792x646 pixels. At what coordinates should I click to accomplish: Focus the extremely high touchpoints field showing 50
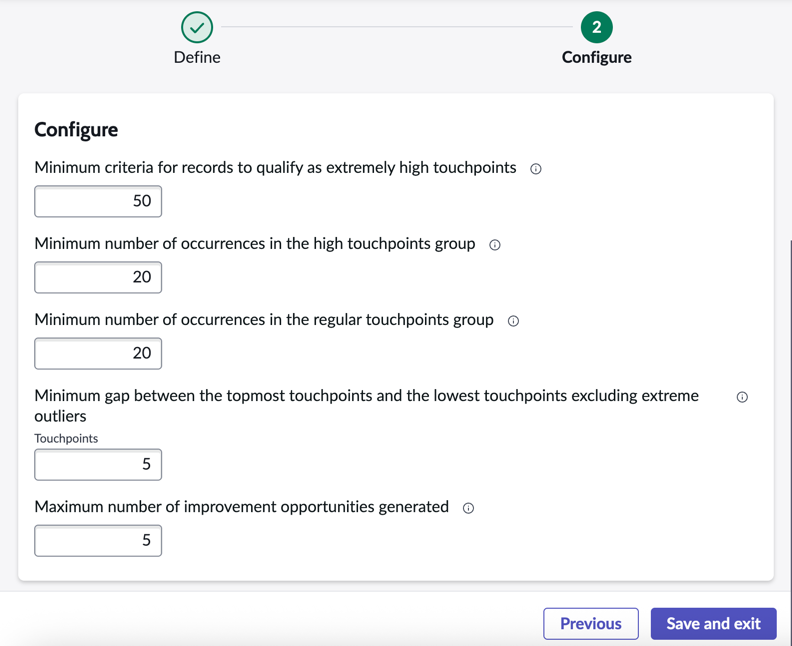tap(98, 201)
